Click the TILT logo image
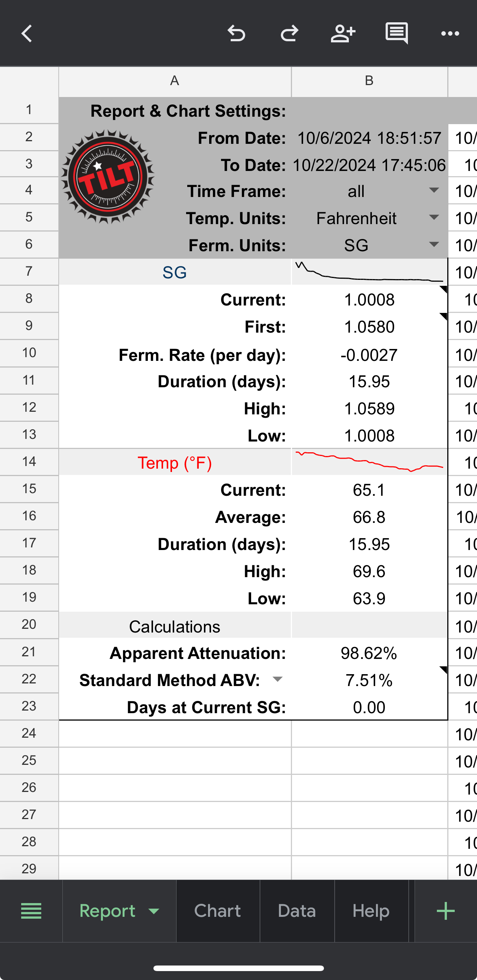The width and height of the screenshot is (477, 980). pos(108,177)
